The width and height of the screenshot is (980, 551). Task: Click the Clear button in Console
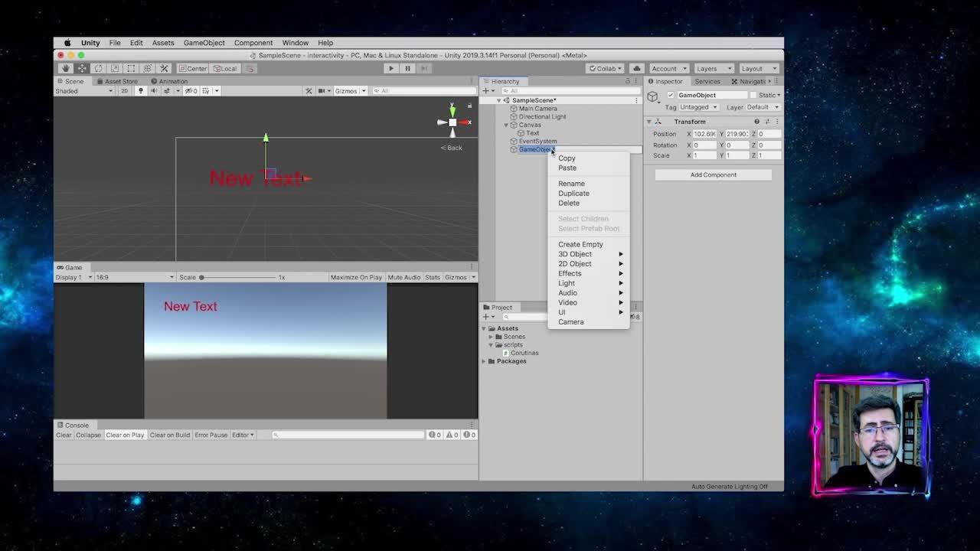(x=64, y=435)
